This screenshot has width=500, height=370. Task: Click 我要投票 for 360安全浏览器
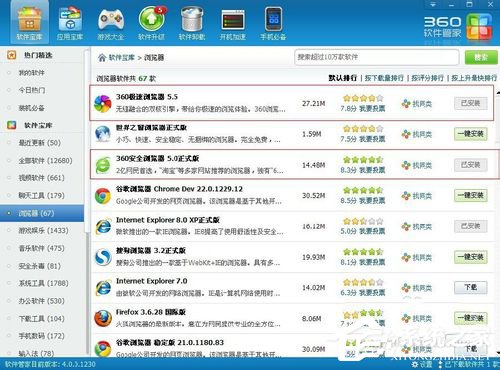click(x=372, y=170)
